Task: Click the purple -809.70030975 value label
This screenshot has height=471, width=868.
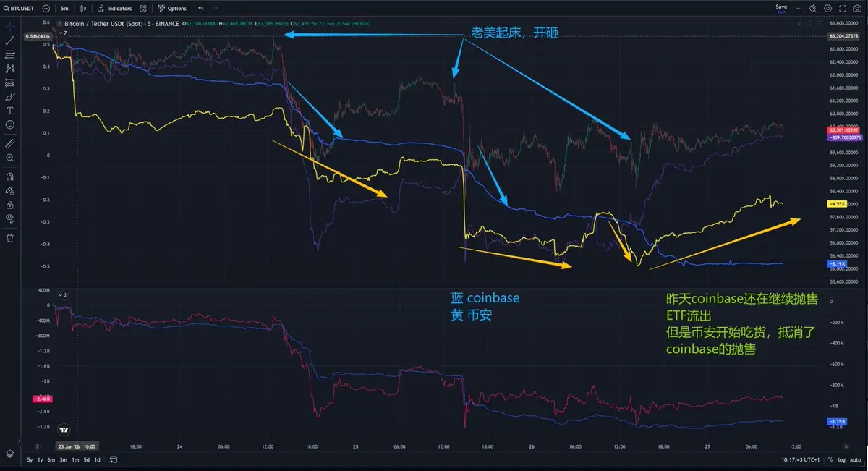Action: click(846, 137)
